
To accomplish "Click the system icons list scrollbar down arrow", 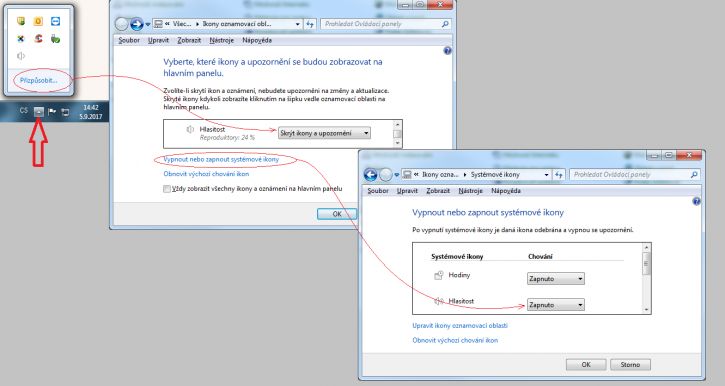I will click(x=646, y=310).
